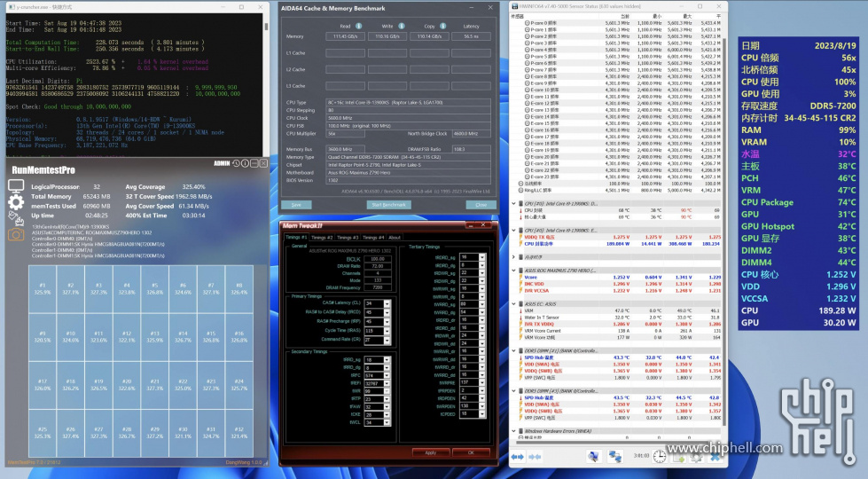The height and width of the screenshot is (479, 868).
Task: Click Start Benchmark in AIDA64 window
Action: pos(388,205)
